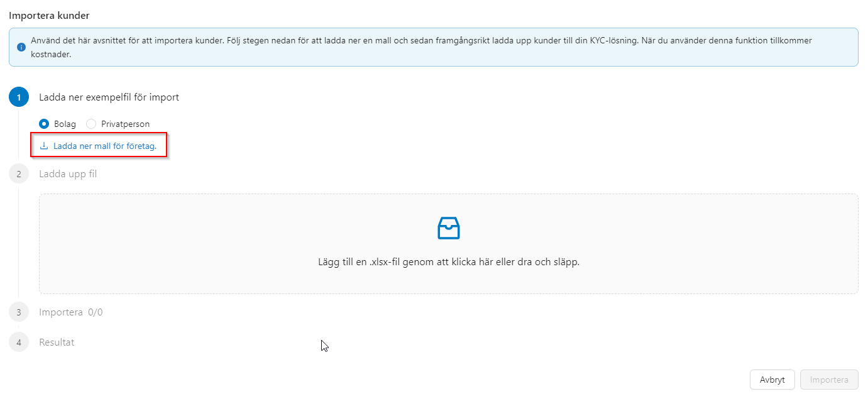The image size is (868, 394).
Task: Click the Importera button at bottom right
Action: 829,380
